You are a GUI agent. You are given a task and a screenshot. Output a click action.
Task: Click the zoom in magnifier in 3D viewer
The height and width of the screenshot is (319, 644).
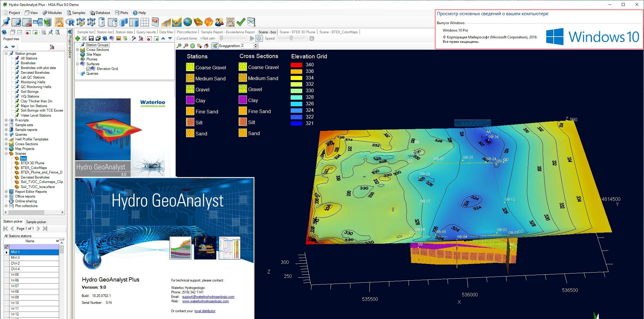(179, 46)
